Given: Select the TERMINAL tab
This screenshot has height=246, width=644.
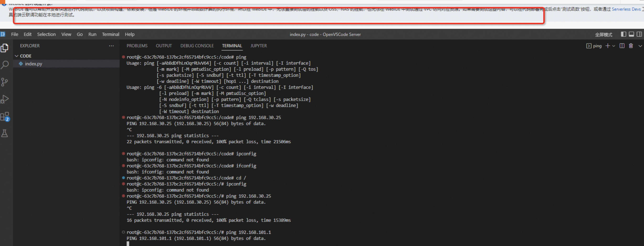Looking at the screenshot, I should (232, 46).
